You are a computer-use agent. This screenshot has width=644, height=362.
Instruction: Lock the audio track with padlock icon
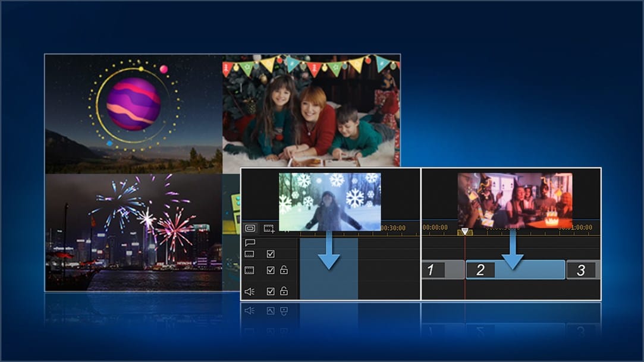(284, 291)
